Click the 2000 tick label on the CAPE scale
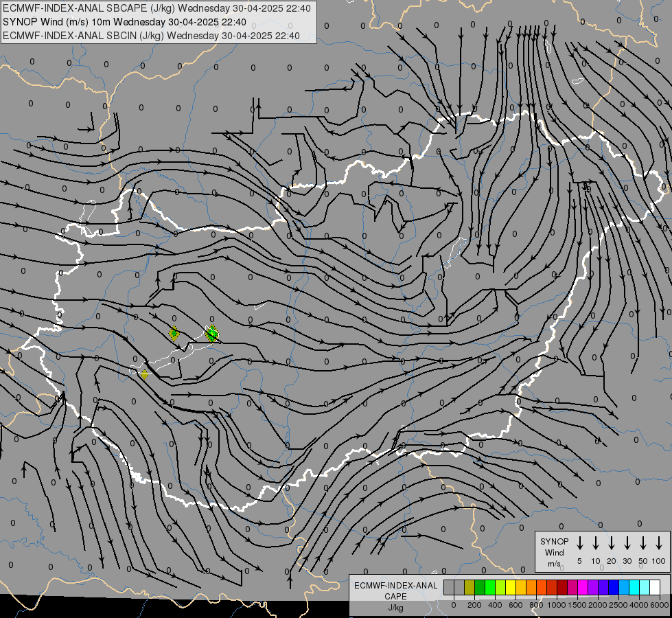Screen dimensions: 672x618 (x=598, y=605)
